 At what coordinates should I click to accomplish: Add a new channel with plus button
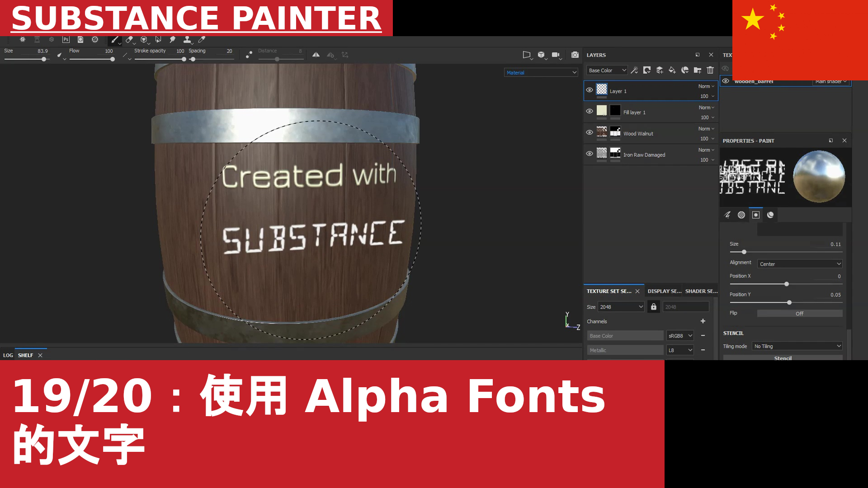tap(703, 321)
